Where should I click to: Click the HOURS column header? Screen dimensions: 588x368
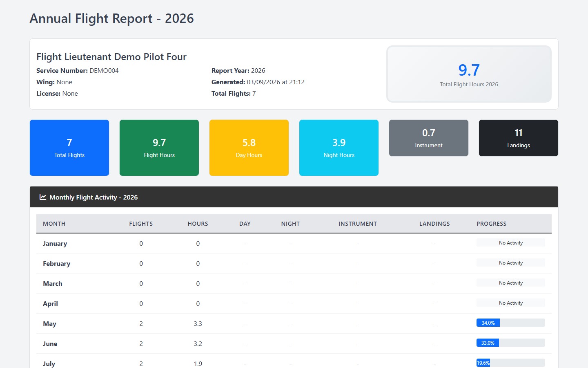point(198,224)
